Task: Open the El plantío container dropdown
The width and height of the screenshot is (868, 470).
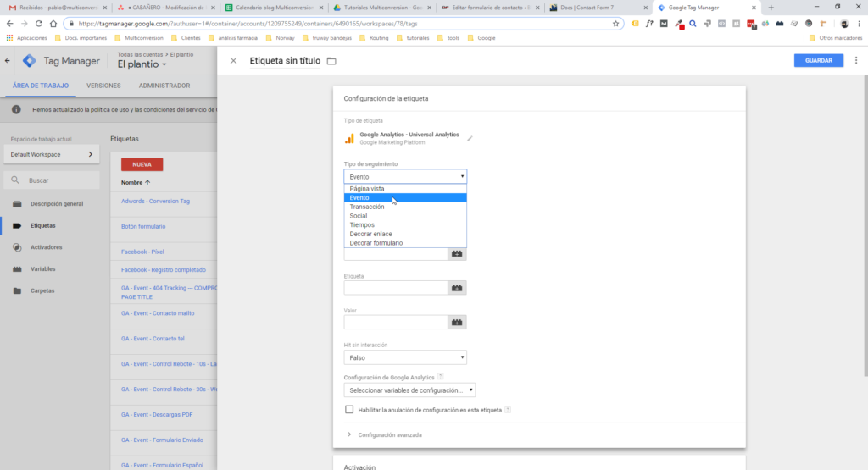Action: pos(142,64)
